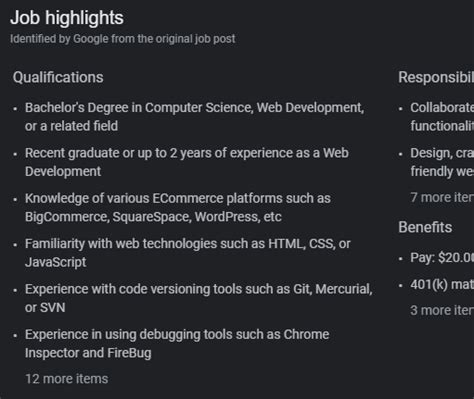Image resolution: width=474 pixels, height=399 pixels.
Task: Click the "Design, craft" responsibility item
Action: pos(442,162)
